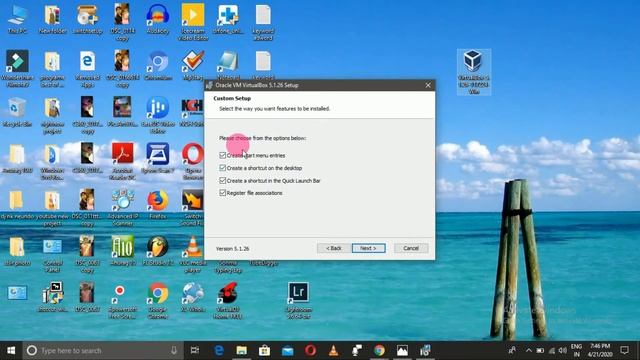Select the This PC desktop icon
Screen dimensions: 640x360
coord(17,19)
